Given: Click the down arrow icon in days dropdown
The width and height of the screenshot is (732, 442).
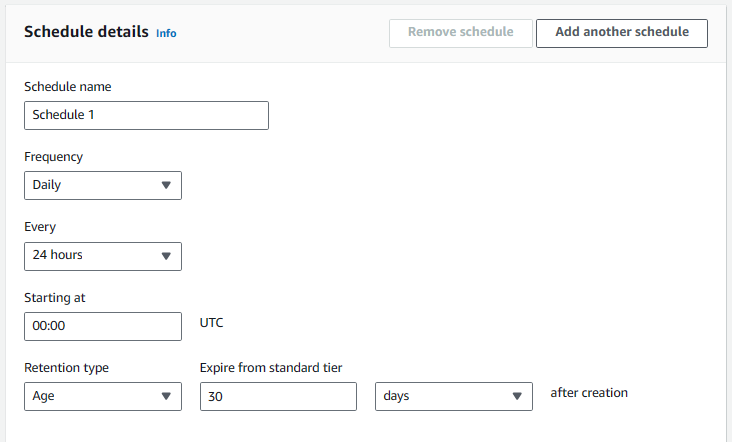Looking at the screenshot, I should [x=517, y=396].
